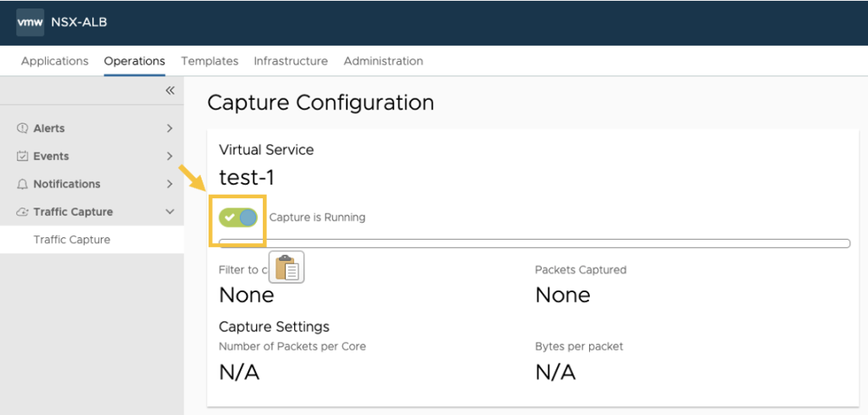The width and height of the screenshot is (868, 415).
Task: Click the clipboard icon near Filter
Action: pos(287,268)
